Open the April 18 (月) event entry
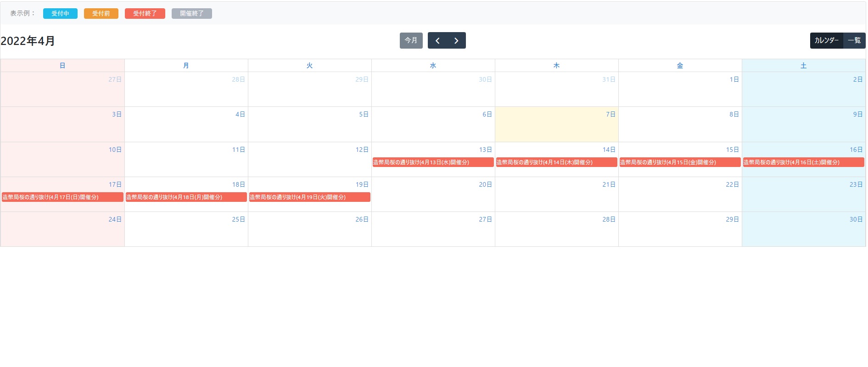The image size is (868, 367). click(x=186, y=197)
